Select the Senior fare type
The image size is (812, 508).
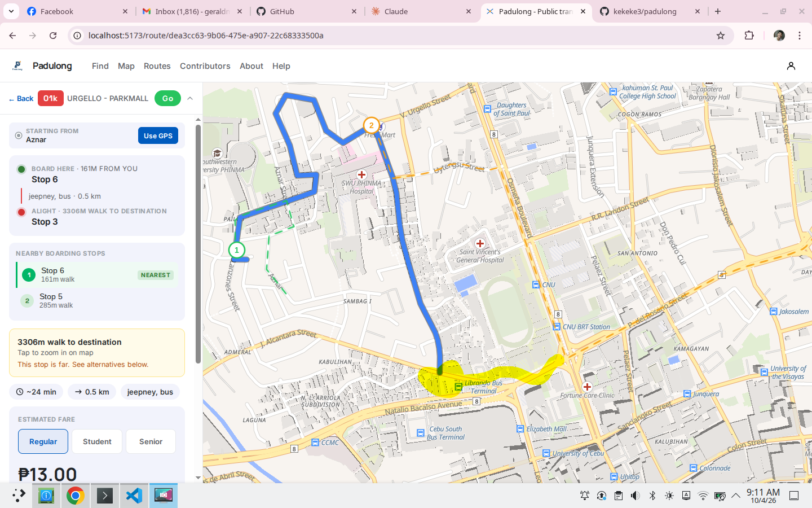(151, 441)
